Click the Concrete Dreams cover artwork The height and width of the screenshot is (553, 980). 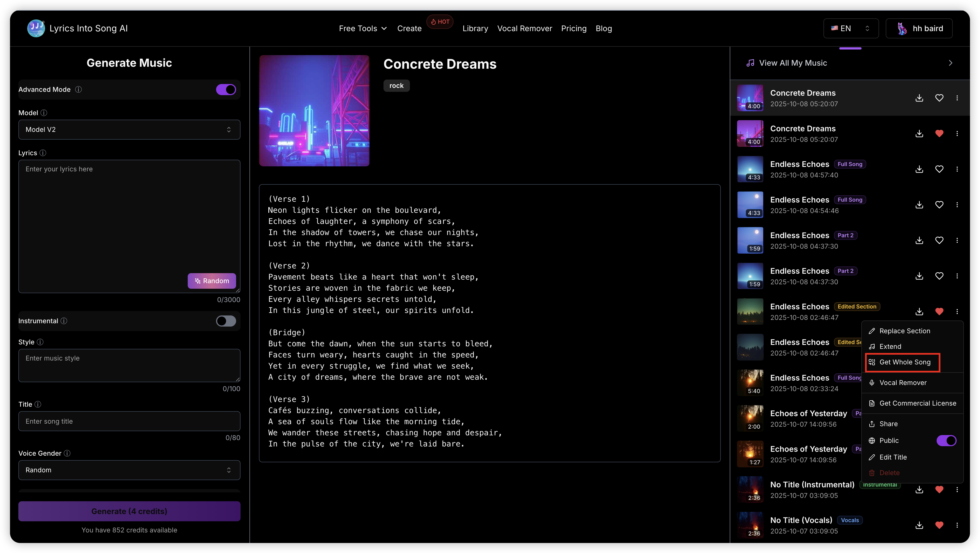tap(314, 111)
